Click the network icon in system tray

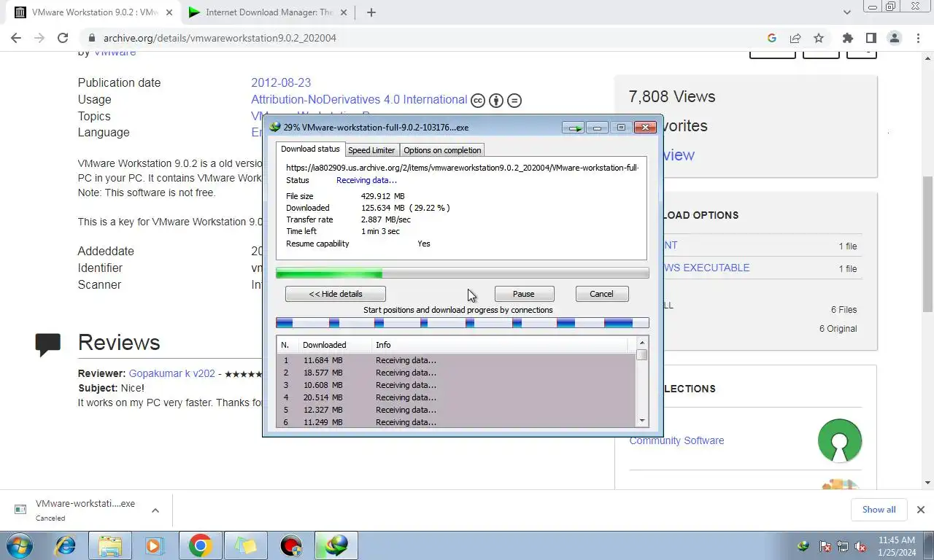pos(843,545)
